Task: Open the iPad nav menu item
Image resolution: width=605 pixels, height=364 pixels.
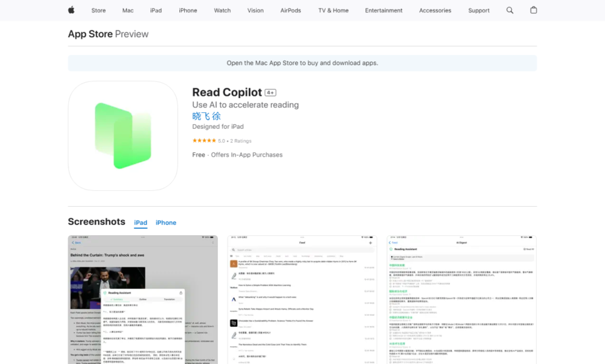Action: (156, 10)
